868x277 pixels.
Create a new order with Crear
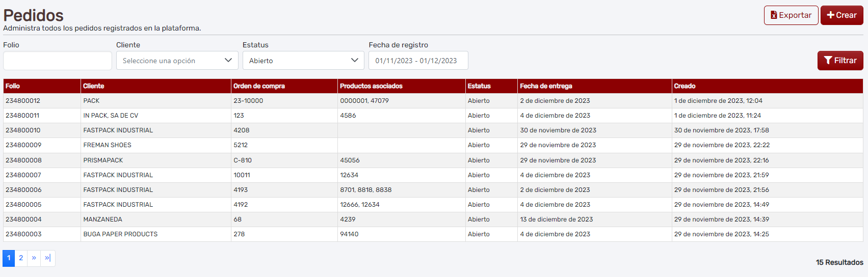tap(841, 15)
